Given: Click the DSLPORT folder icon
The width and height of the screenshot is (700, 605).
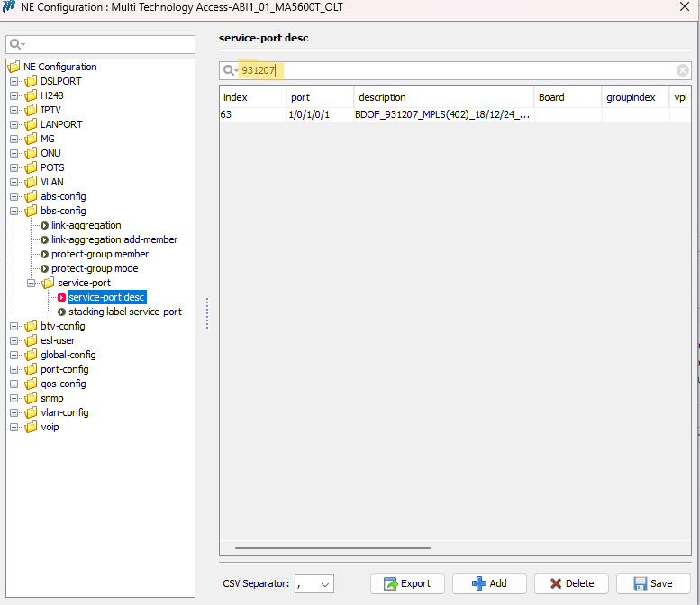Looking at the screenshot, I should (x=32, y=81).
